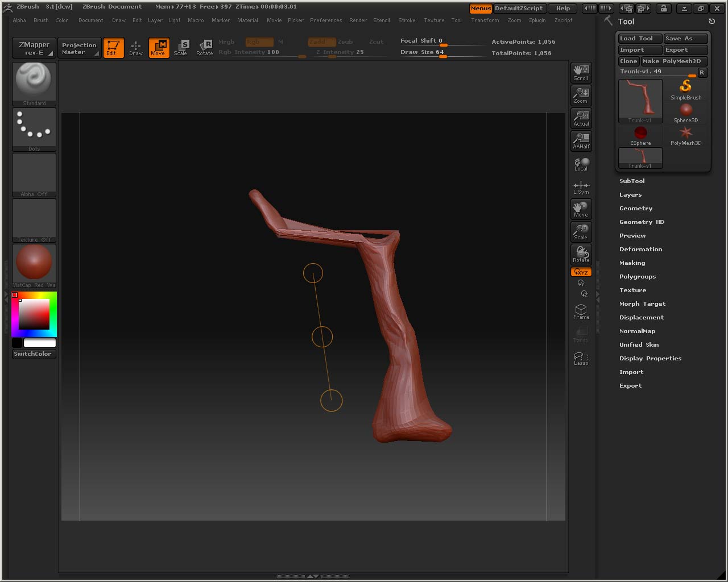This screenshot has width=728, height=582.
Task: Open the Alpha Off selector
Action: pyautogui.click(x=34, y=174)
